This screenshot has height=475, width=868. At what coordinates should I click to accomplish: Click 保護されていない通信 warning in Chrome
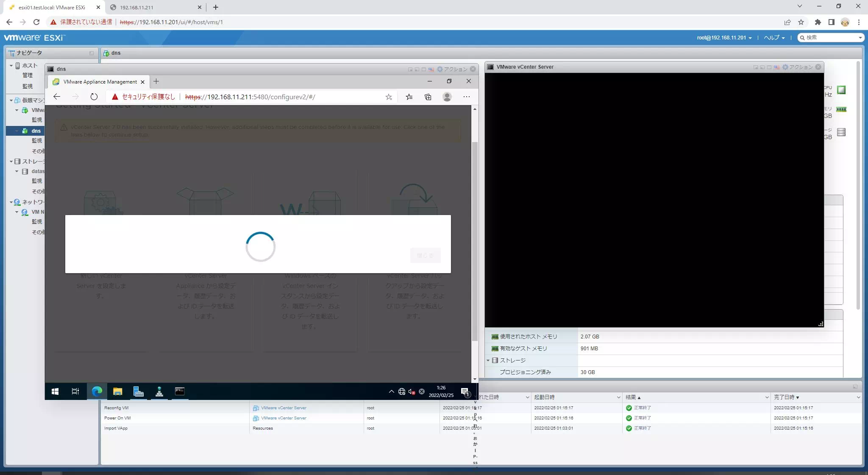(x=81, y=22)
